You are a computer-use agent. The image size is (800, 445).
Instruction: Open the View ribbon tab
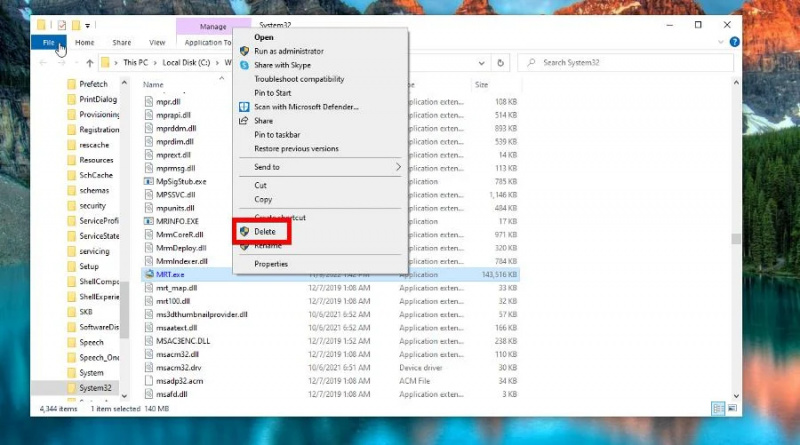[x=157, y=42]
